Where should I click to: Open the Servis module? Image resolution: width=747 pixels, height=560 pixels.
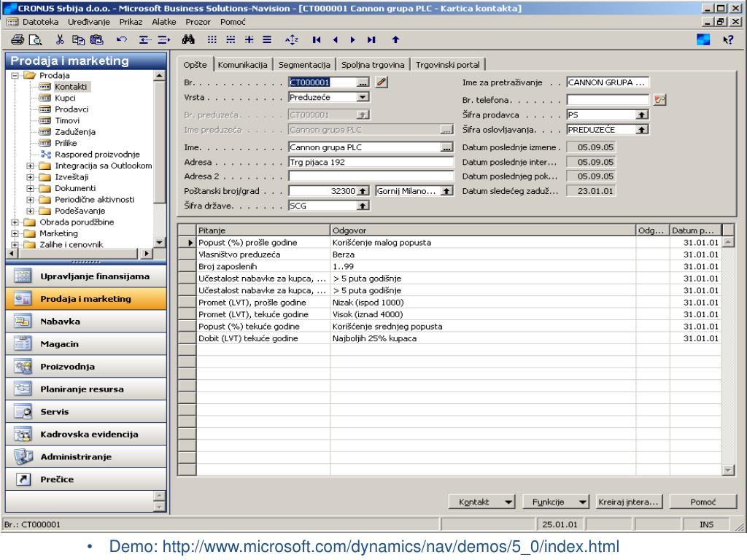point(86,411)
